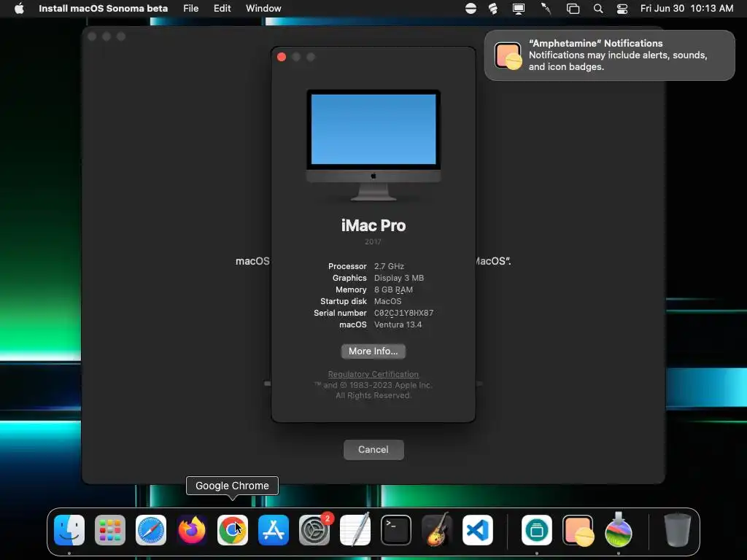Open the Stage Manager menu bar icon

[573, 9]
